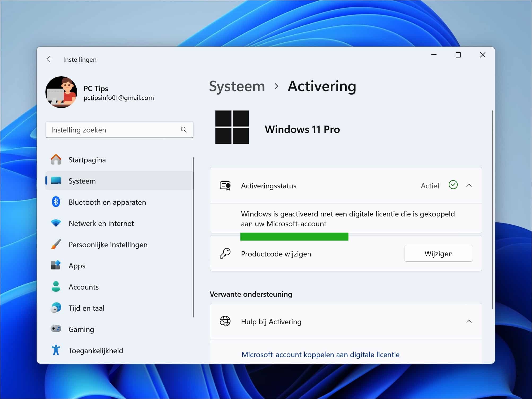
Task: Collapse the Hulp bij Activering section
Action: tap(469, 321)
